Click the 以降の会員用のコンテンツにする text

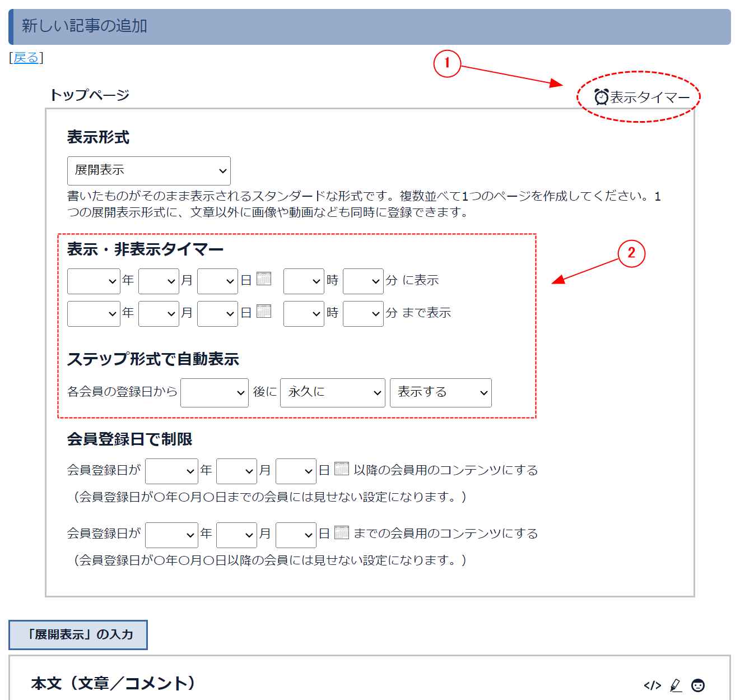click(x=446, y=470)
